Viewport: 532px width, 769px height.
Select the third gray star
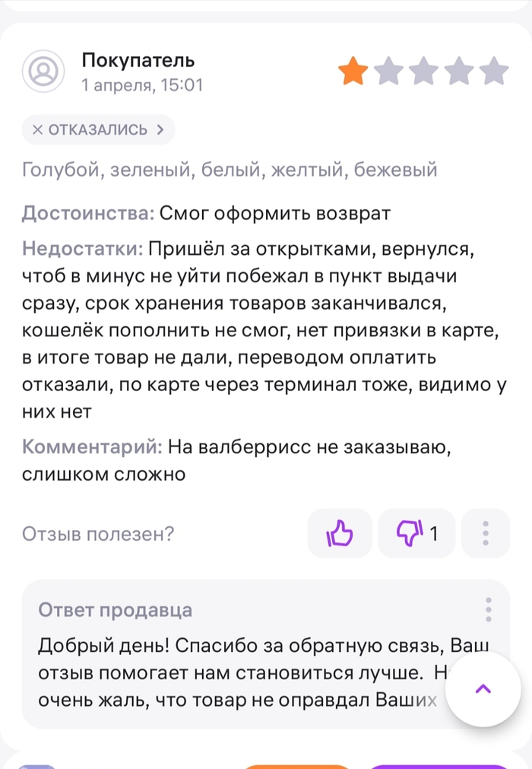[424, 71]
